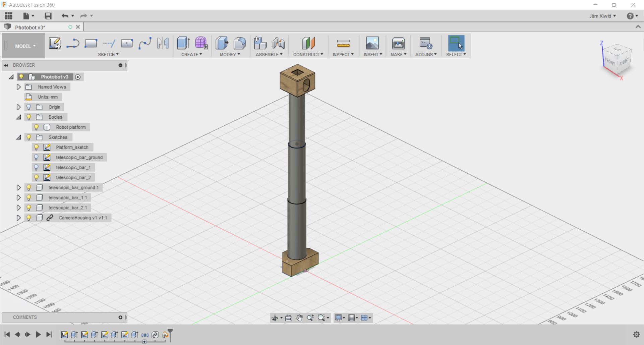Click the New Component icon
644x345 pixels.
coord(260,43)
